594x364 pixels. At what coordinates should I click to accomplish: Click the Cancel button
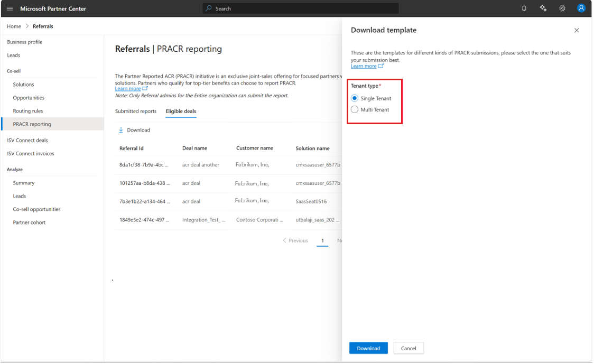tap(409, 348)
